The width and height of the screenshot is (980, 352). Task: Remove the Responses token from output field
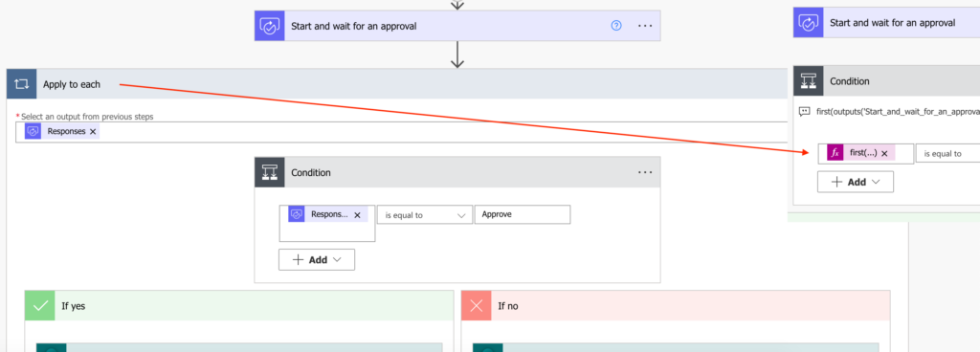(93, 132)
